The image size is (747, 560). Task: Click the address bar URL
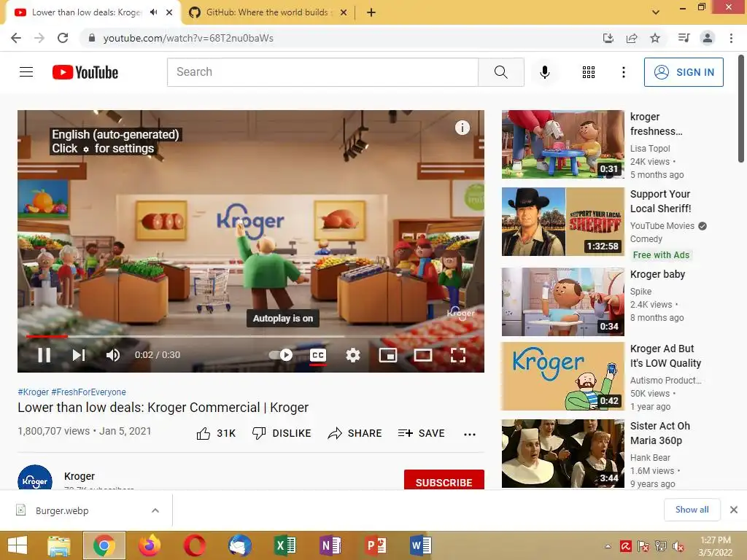tap(188, 38)
